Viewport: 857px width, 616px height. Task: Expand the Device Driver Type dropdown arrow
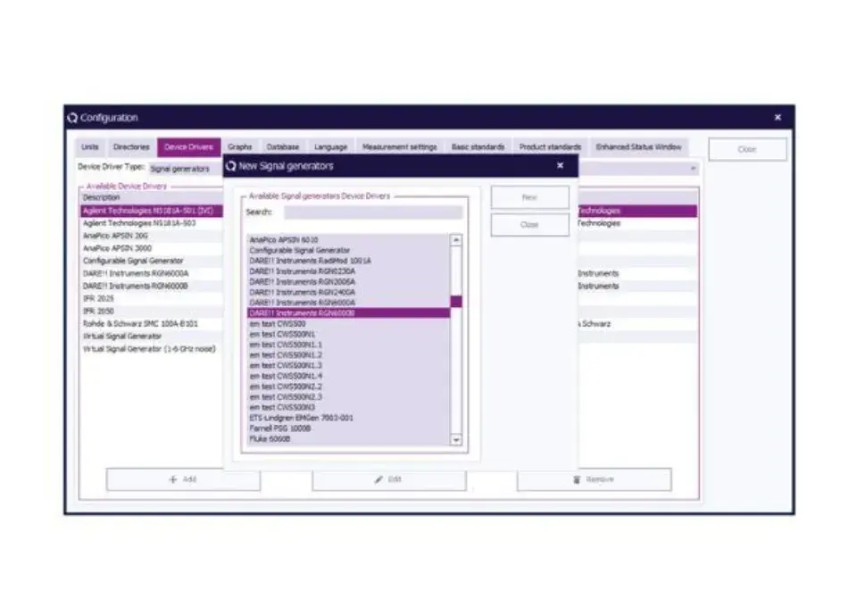pos(693,168)
